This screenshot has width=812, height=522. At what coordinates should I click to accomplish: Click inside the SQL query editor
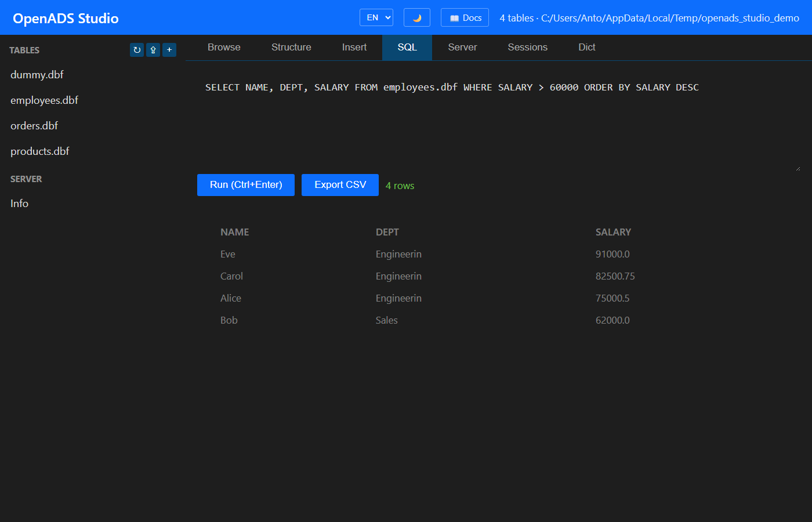click(x=499, y=122)
